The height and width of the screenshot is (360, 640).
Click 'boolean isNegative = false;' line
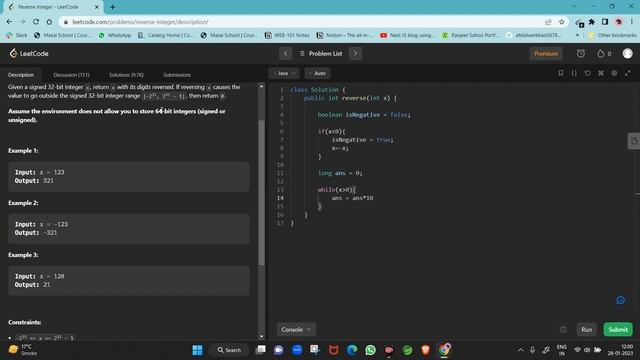coord(364,115)
